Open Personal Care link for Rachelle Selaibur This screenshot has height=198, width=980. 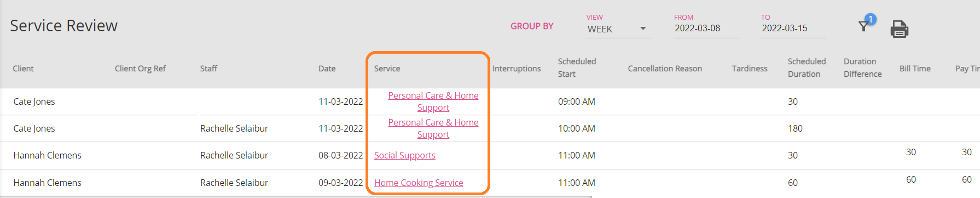click(433, 128)
